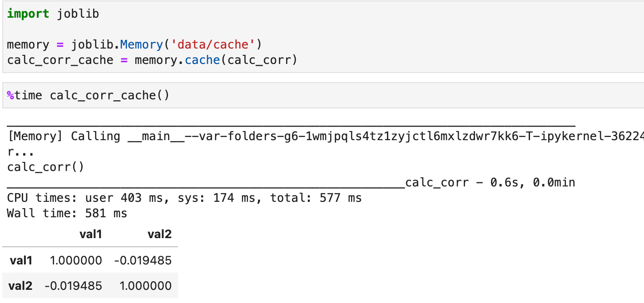644x303 pixels.
Task: Select the val2 row label
Action: tap(21, 286)
